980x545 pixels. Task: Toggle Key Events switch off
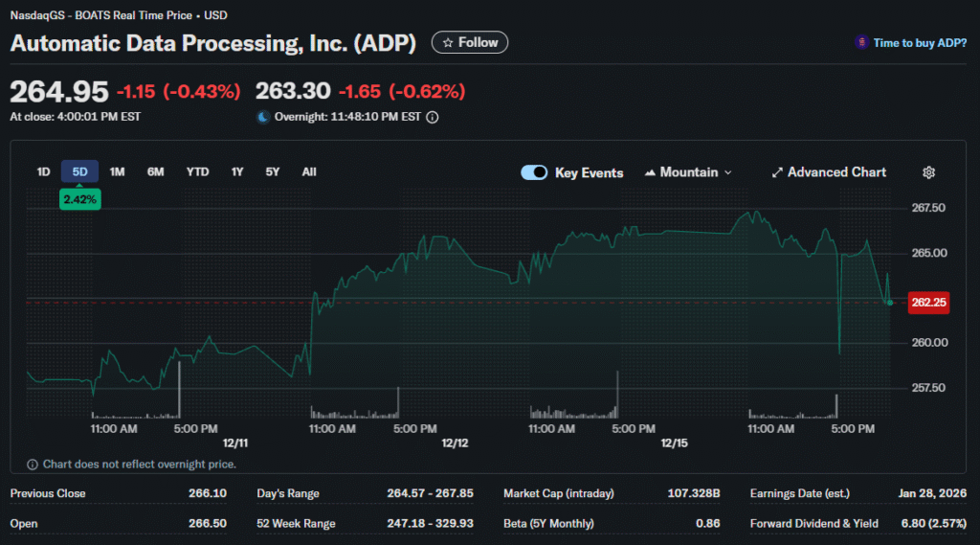(x=534, y=172)
